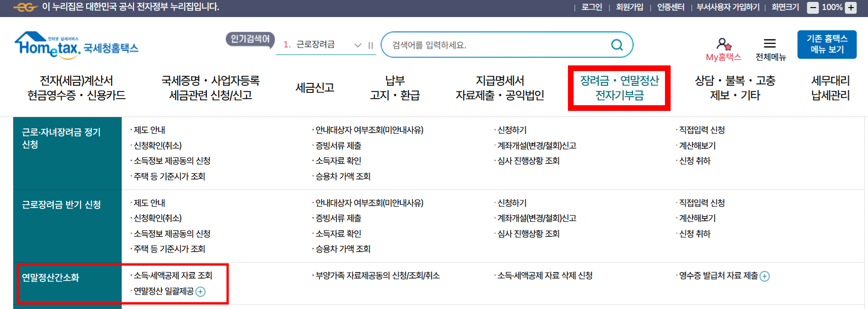Open 장려금·연말정산 전자기부금 menu
This screenshot has height=309, width=868.
[x=620, y=88]
